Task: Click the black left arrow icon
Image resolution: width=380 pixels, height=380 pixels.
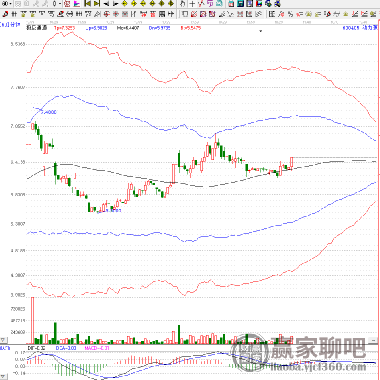Action: click(x=106, y=4)
